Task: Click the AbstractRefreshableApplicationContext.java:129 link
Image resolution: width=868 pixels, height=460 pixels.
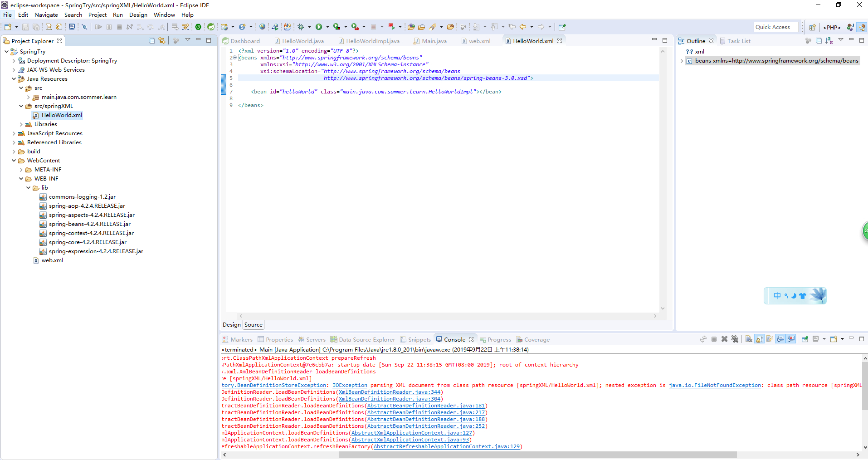Action: pyautogui.click(x=447, y=446)
